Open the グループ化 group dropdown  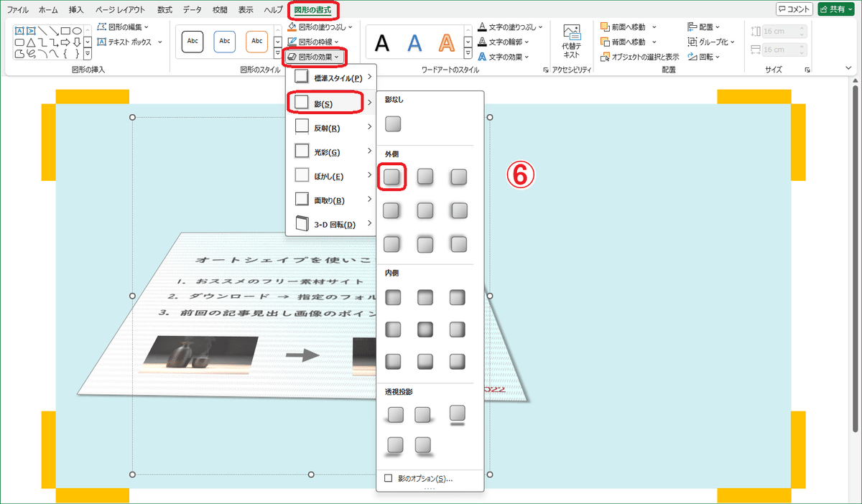pyautogui.click(x=711, y=42)
